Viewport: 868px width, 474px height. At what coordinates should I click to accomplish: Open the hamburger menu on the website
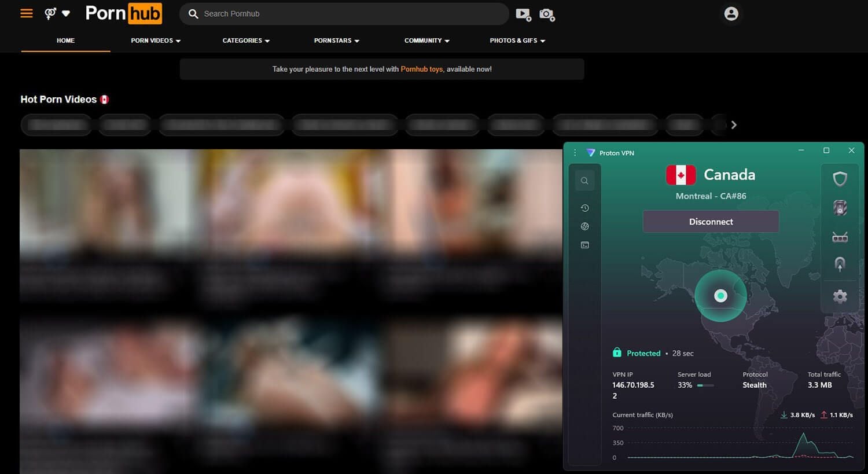click(27, 13)
